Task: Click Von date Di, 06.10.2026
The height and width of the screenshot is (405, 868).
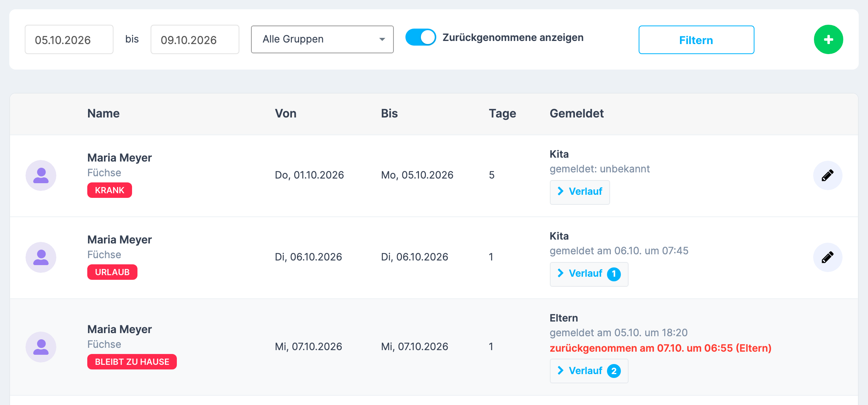Action: [308, 257]
